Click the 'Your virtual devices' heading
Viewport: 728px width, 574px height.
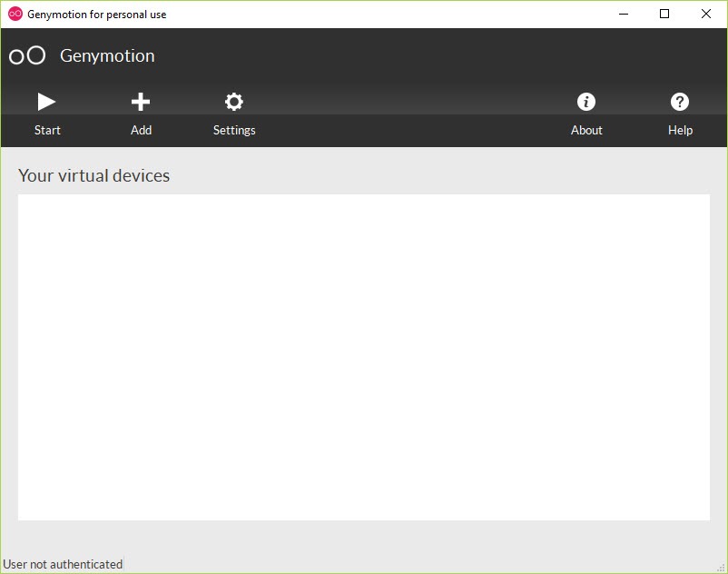[93, 175]
